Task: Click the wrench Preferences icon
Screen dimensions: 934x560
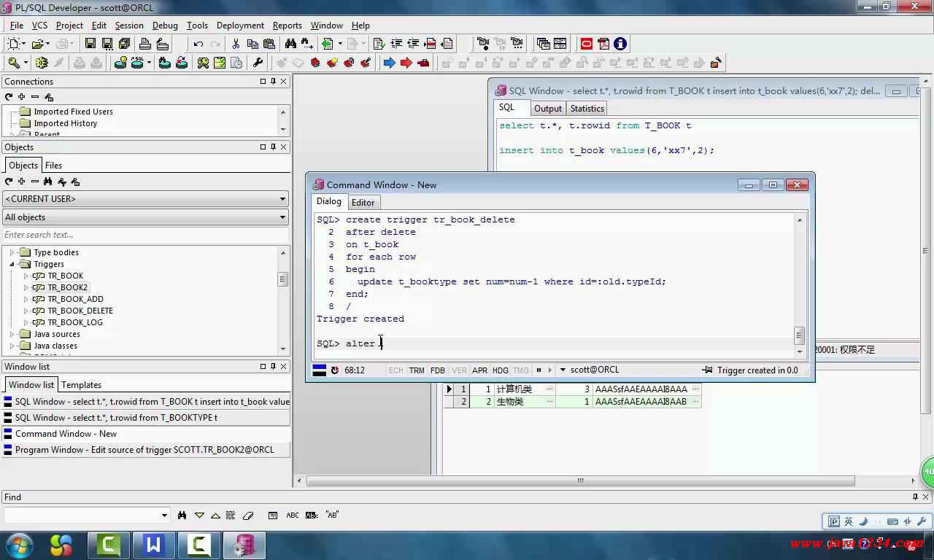Action: [257, 63]
